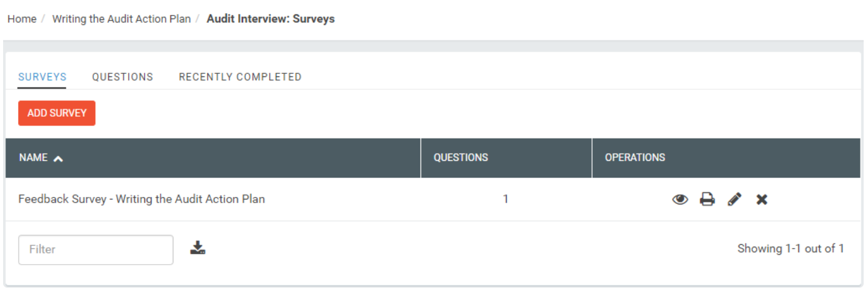
Task: Focus the Filter text field
Action: click(96, 250)
